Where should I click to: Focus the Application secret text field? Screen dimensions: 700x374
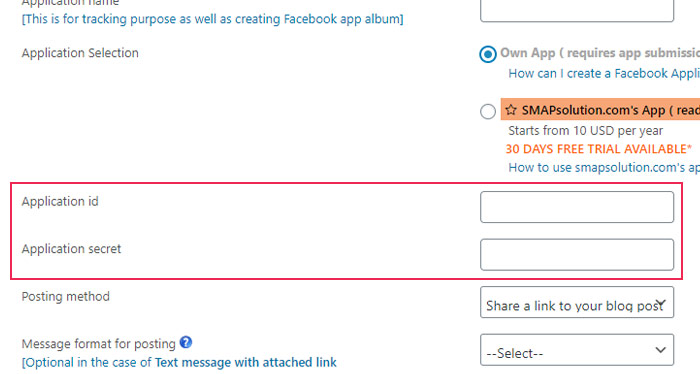pyautogui.click(x=577, y=255)
